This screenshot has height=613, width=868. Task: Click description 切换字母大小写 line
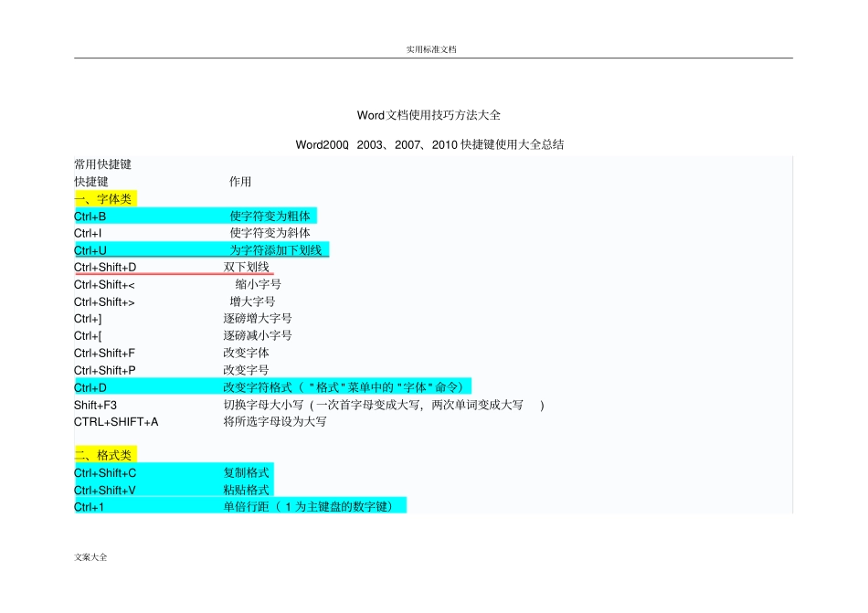[384, 405]
